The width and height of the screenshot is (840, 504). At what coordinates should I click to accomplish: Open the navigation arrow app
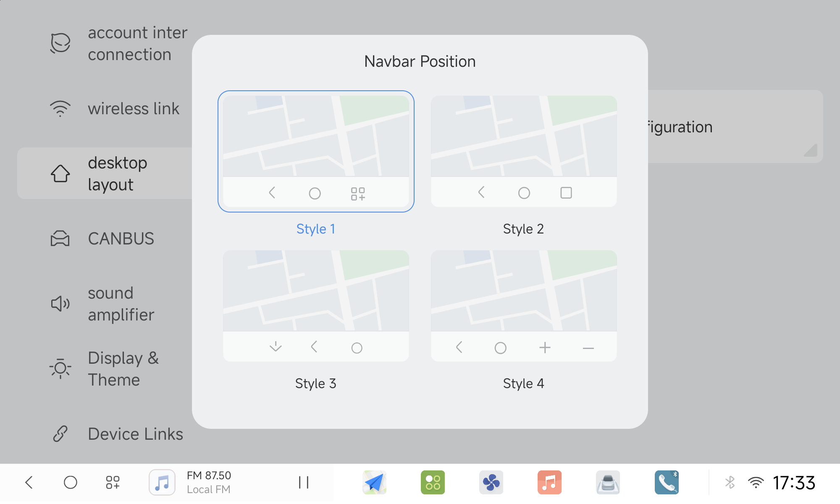pyautogui.click(x=374, y=482)
